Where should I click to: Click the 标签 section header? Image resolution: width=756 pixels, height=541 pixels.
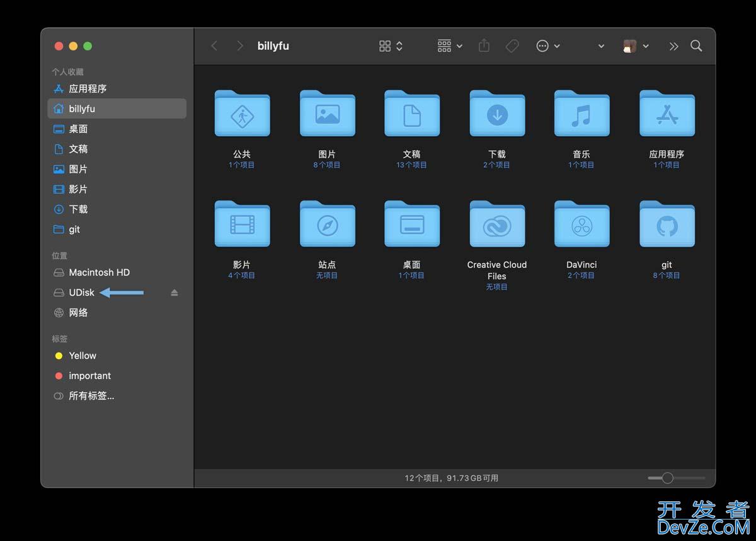coord(59,339)
